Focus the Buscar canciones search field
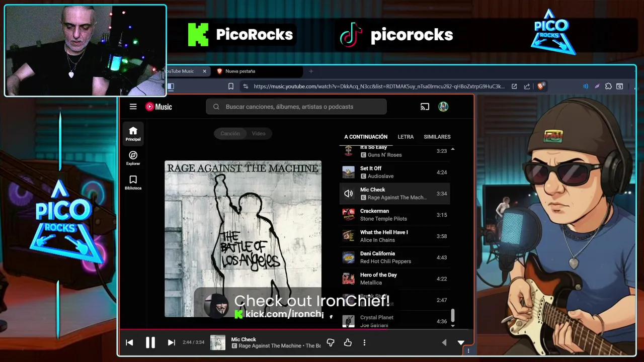Viewport: 644px width, 362px height. tap(296, 107)
